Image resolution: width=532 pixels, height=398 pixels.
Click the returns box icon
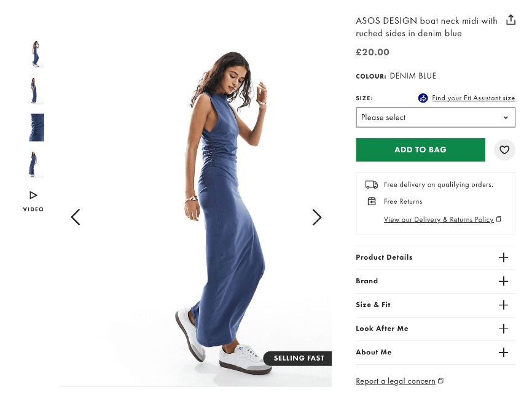371,201
